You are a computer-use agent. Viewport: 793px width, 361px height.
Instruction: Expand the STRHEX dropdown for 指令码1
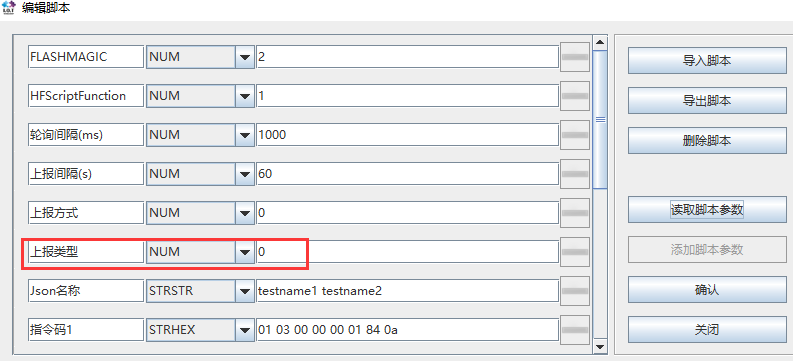click(x=245, y=330)
